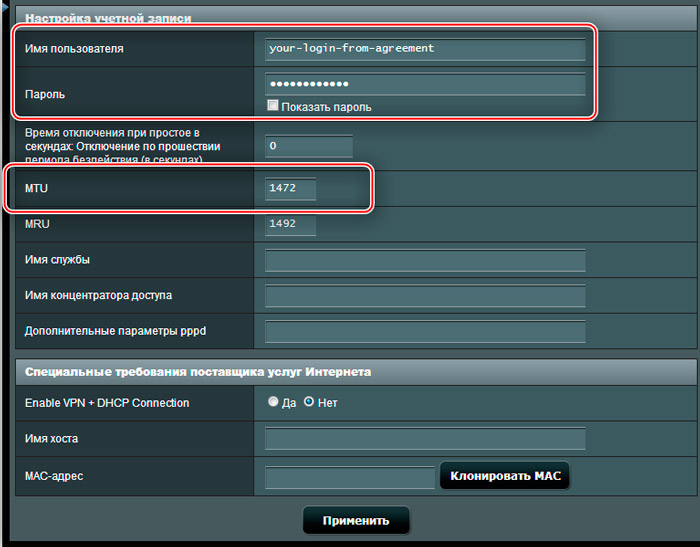The width and height of the screenshot is (700, 547).
Task: Click the MTU value field 1472
Action: [x=291, y=188]
